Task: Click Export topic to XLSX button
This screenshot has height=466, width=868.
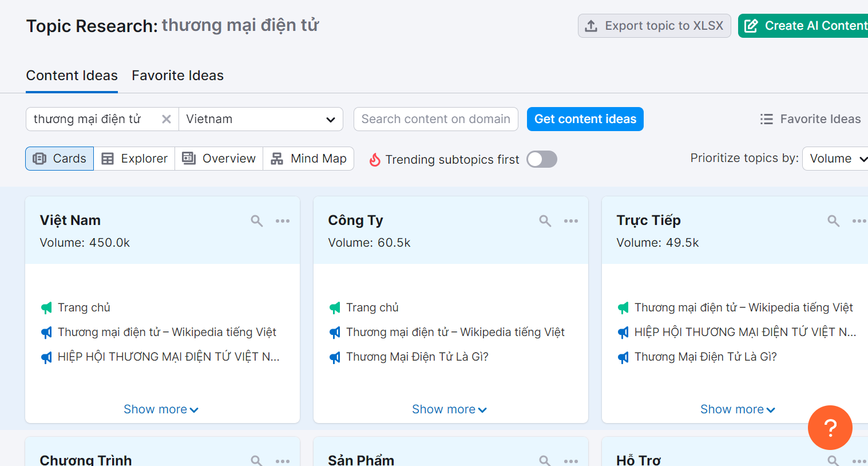Action: click(655, 26)
